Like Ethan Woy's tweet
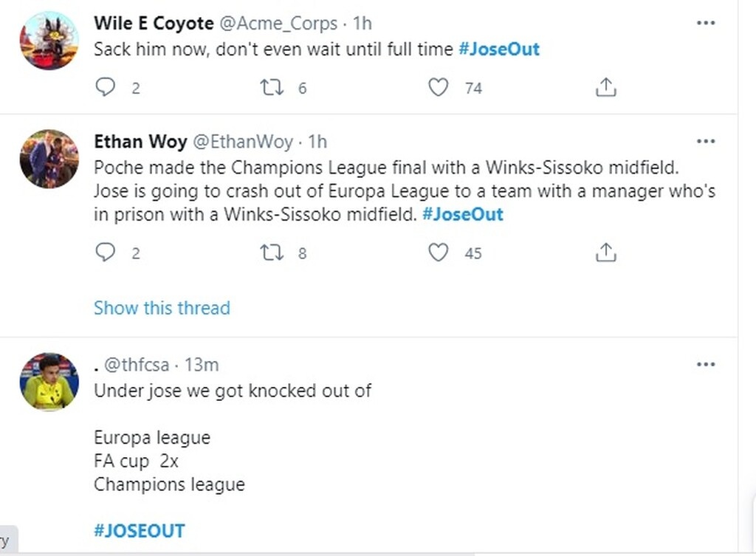Screen dimensions: 756x556 click(x=438, y=252)
